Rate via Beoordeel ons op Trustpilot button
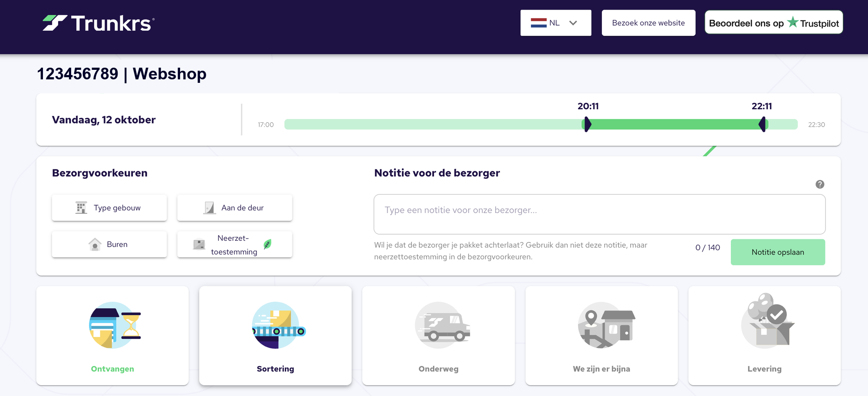Viewport: 868px width, 396px height. click(x=774, y=23)
